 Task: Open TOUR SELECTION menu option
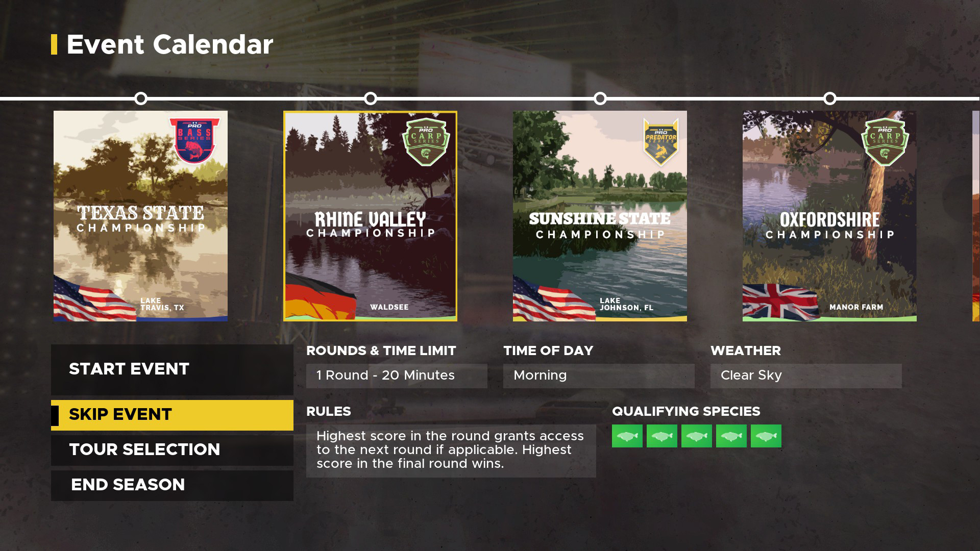(144, 449)
